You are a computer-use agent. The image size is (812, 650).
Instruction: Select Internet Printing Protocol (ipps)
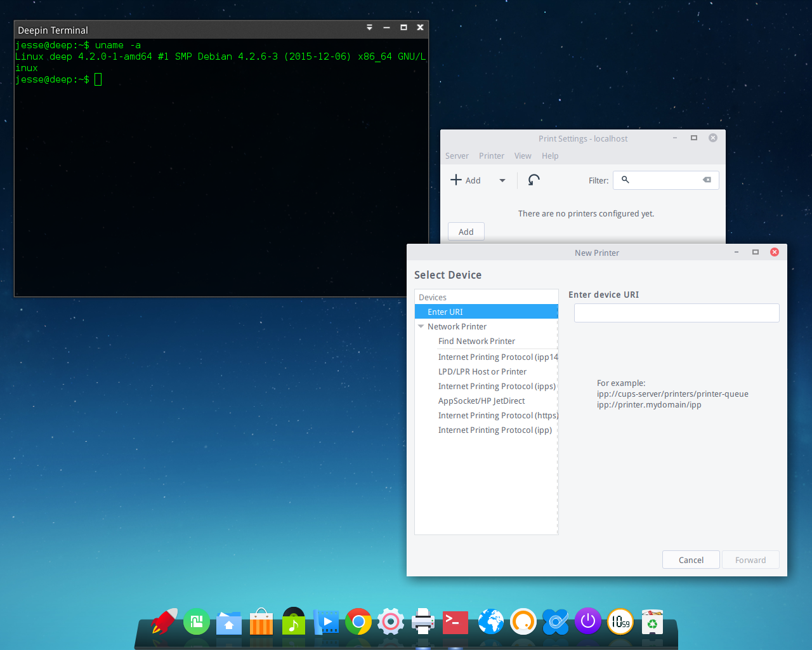point(487,387)
